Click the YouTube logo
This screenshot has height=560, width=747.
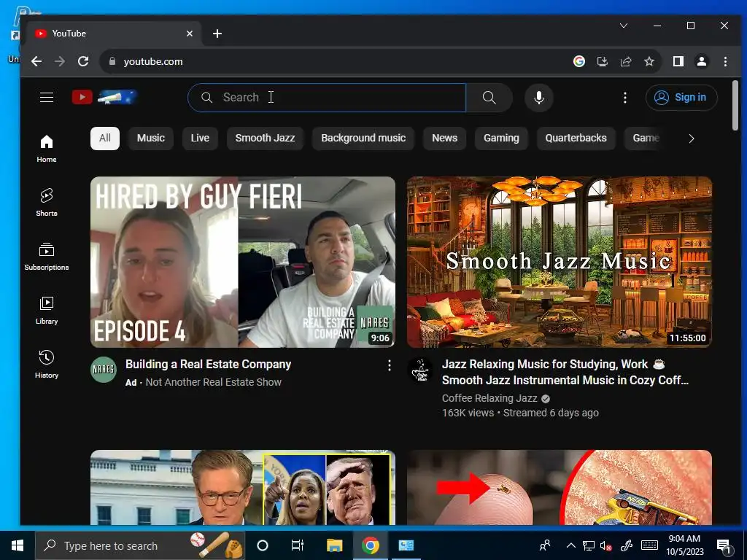pyautogui.click(x=104, y=97)
